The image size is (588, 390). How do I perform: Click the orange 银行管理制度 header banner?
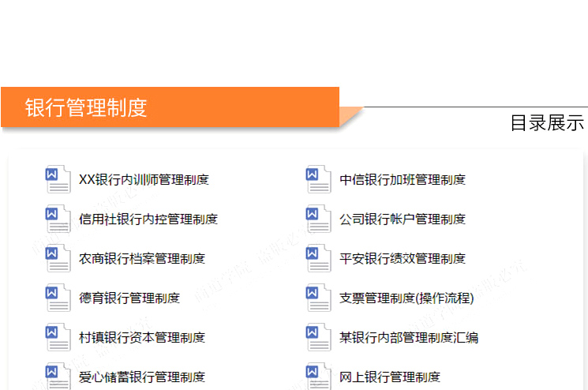tap(170, 107)
